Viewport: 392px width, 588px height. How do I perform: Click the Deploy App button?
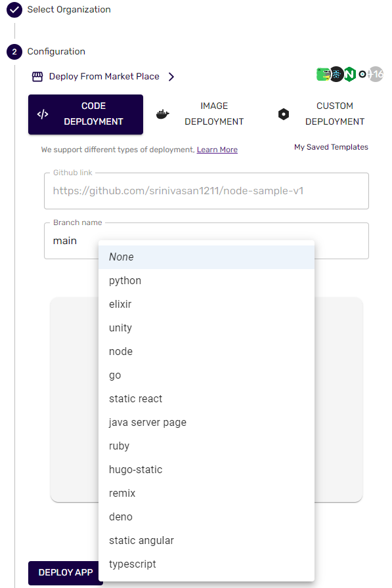64,573
